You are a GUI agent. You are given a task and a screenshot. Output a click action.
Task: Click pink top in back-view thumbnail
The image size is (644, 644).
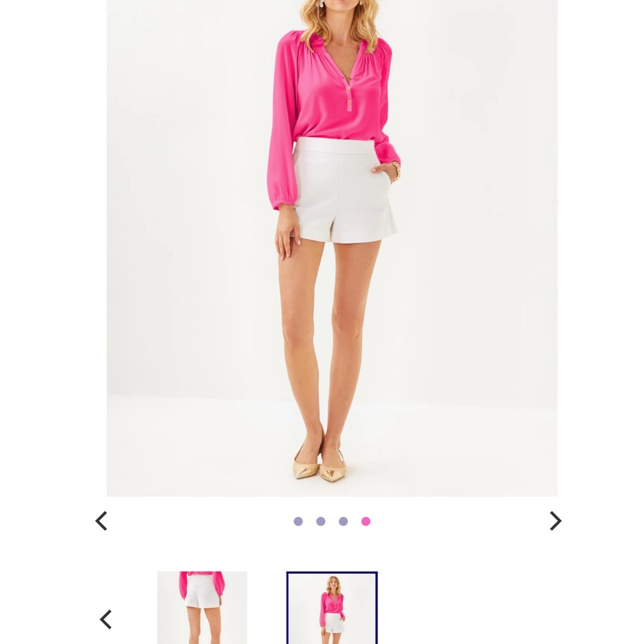coord(201,582)
